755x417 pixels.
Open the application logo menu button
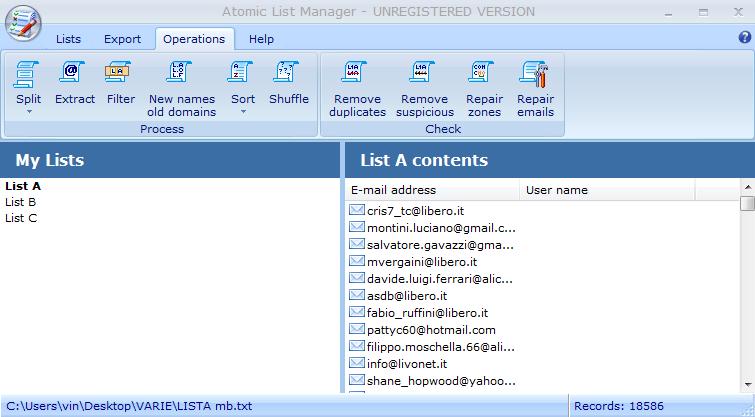(23, 23)
